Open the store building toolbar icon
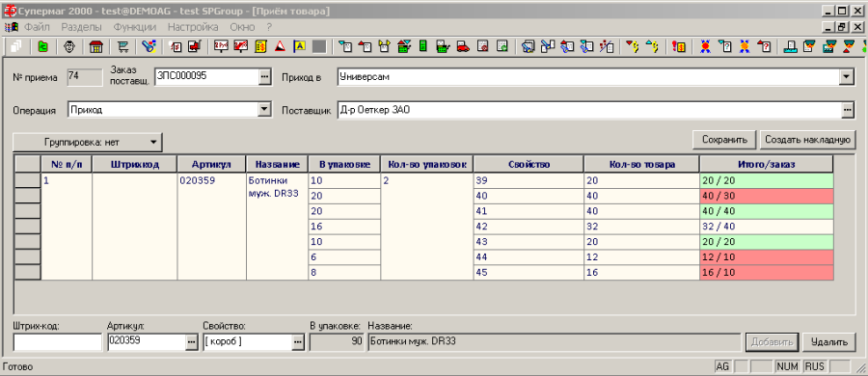868x376 pixels. click(95, 47)
